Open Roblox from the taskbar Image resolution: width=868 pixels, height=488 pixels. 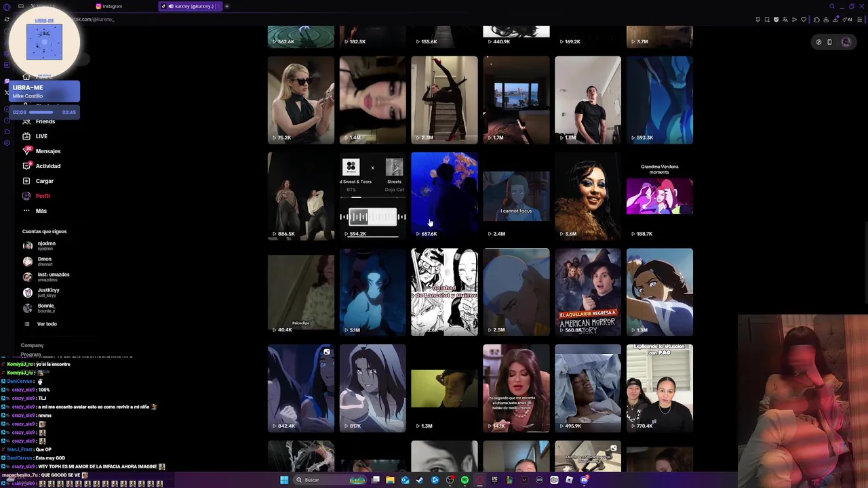click(x=569, y=480)
